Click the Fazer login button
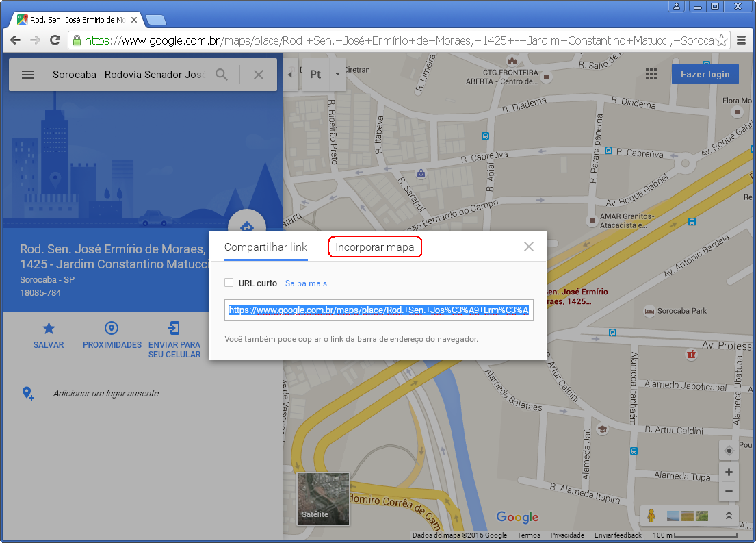Viewport: 756px width, 543px height. click(x=705, y=74)
